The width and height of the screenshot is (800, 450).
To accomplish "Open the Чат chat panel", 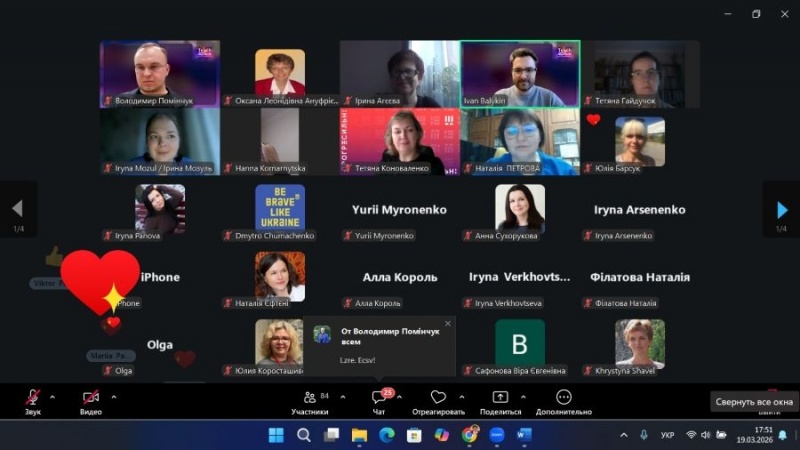I will (379, 399).
